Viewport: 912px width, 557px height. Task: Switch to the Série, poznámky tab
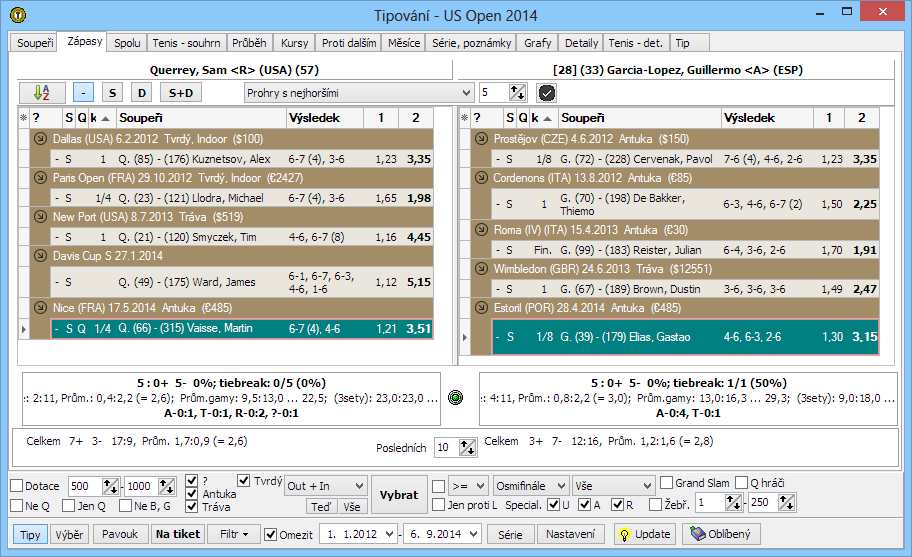(471, 43)
